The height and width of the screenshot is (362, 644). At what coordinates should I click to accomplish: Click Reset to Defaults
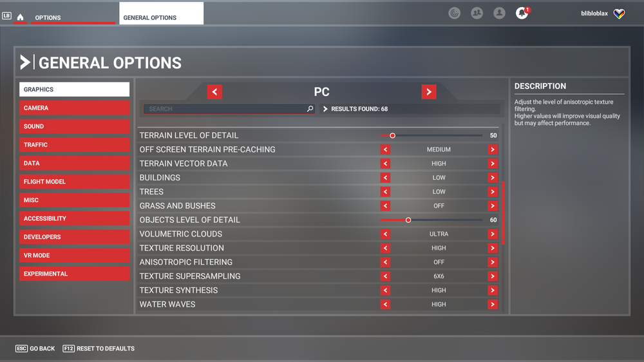click(x=99, y=348)
